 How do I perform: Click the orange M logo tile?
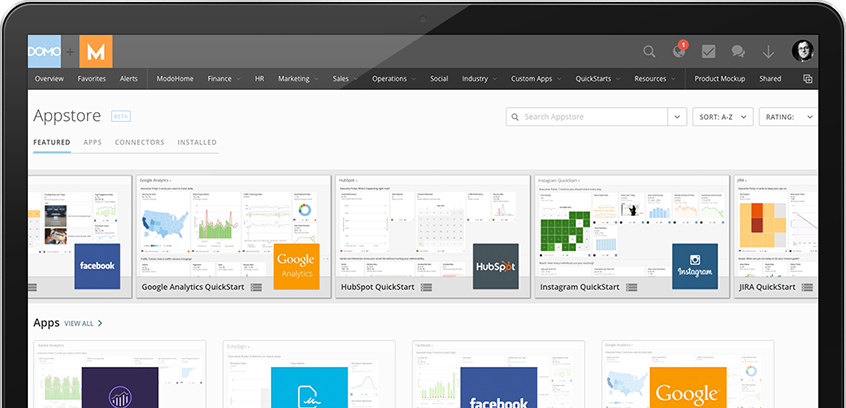95,51
